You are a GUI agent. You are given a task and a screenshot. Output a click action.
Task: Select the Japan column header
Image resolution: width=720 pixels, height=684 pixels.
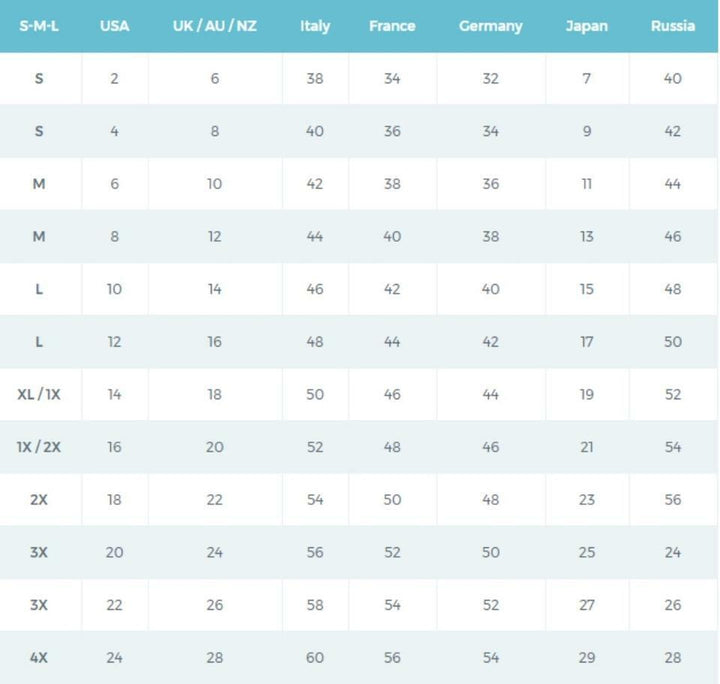tap(586, 26)
